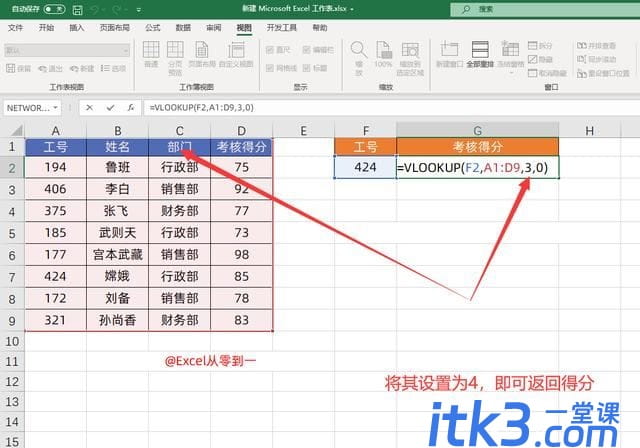
Task: Click Synchronous Scrolling (同步滚动)
Action: tap(596, 60)
